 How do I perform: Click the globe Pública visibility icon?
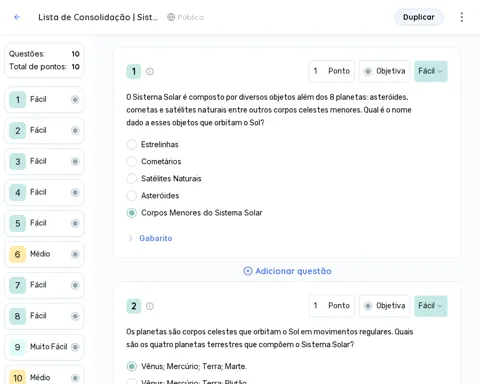pyautogui.click(x=171, y=17)
